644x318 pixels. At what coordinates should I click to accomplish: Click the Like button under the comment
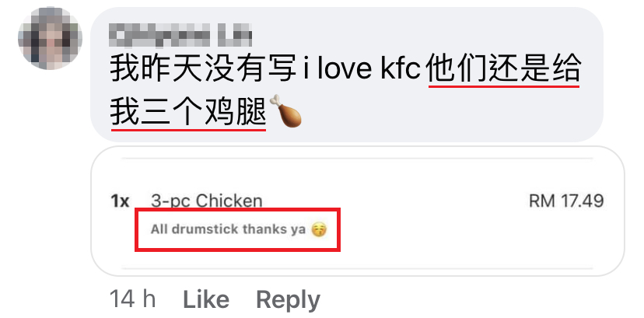206,299
